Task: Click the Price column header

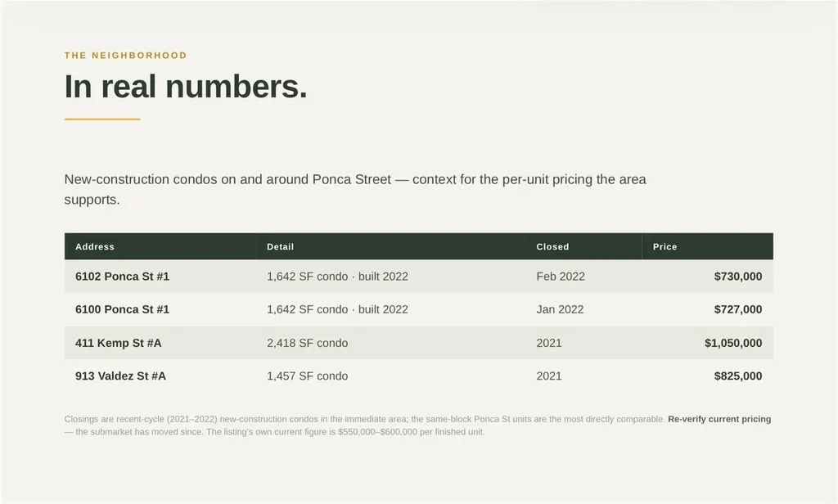Action: (665, 247)
